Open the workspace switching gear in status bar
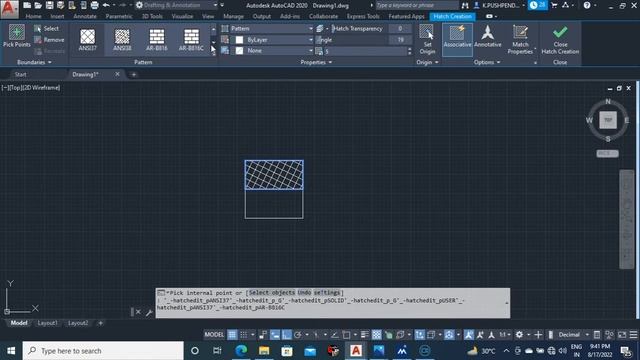 (519, 335)
